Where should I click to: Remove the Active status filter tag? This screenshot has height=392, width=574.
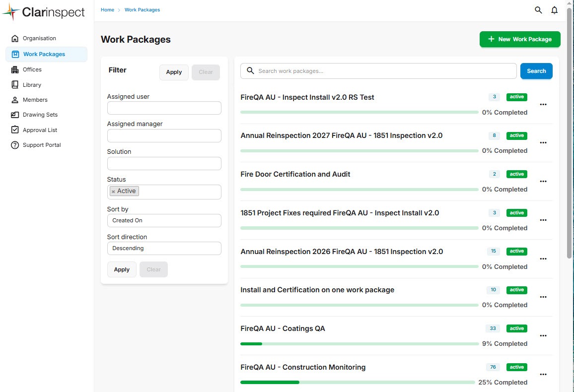click(x=113, y=192)
